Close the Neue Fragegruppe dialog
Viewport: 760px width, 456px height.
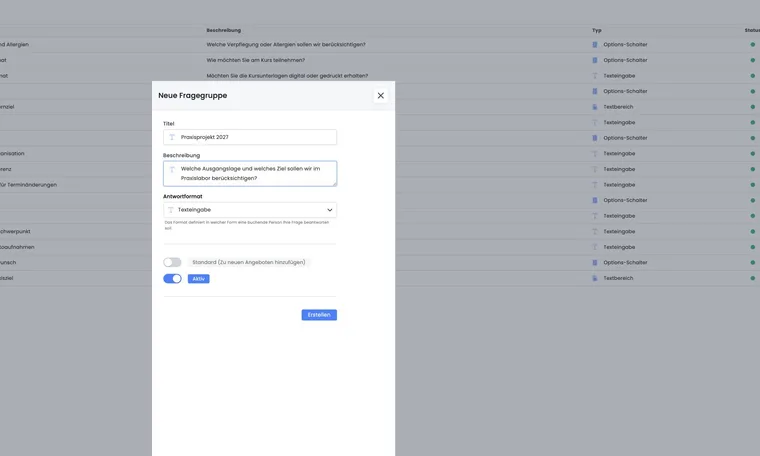[380, 95]
